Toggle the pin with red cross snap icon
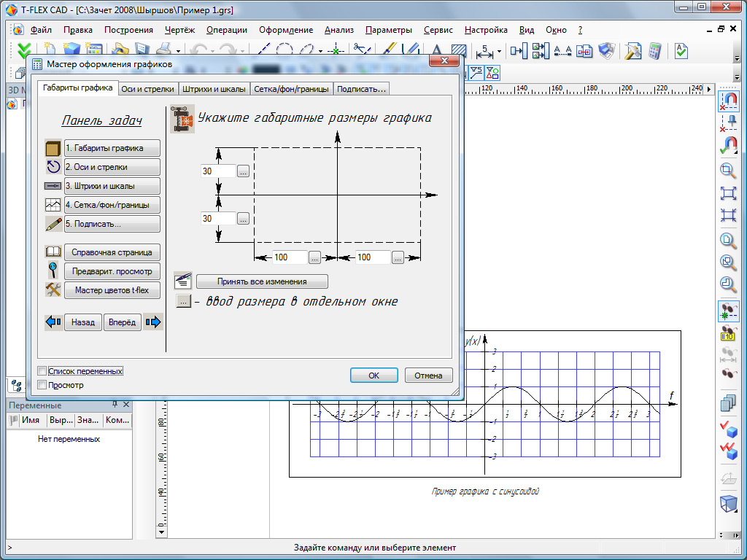 tap(729, 123)
